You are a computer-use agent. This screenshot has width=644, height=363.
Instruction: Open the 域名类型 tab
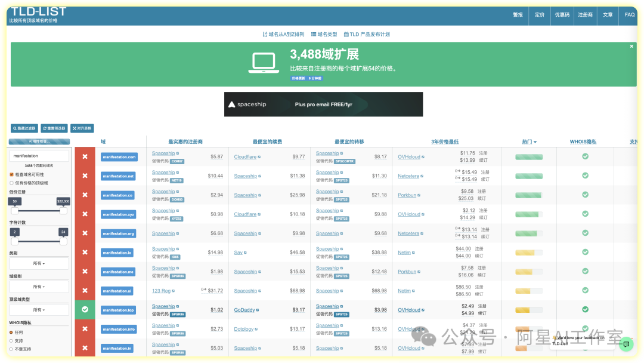(x=324, y=35)
